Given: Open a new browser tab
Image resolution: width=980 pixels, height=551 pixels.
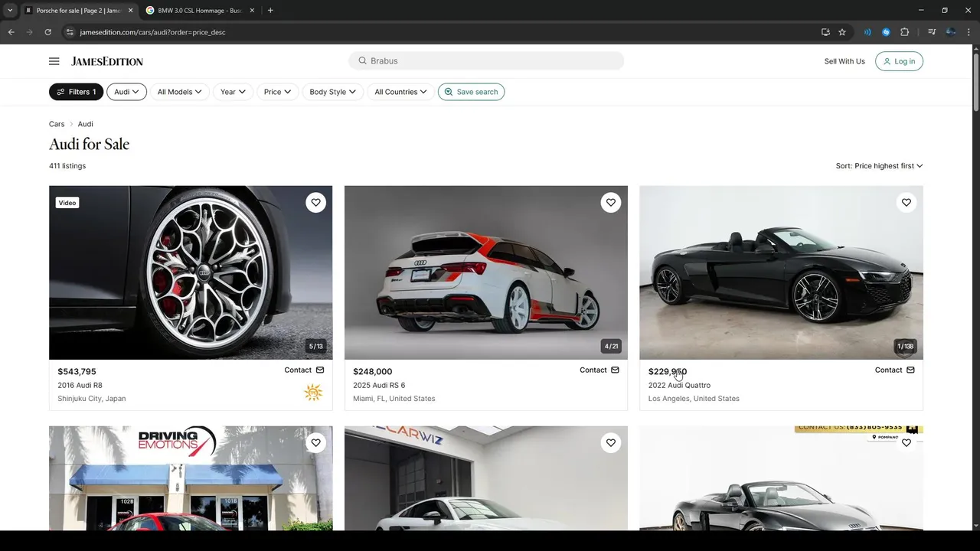Looking at the screenshot, I should (270, 11).
